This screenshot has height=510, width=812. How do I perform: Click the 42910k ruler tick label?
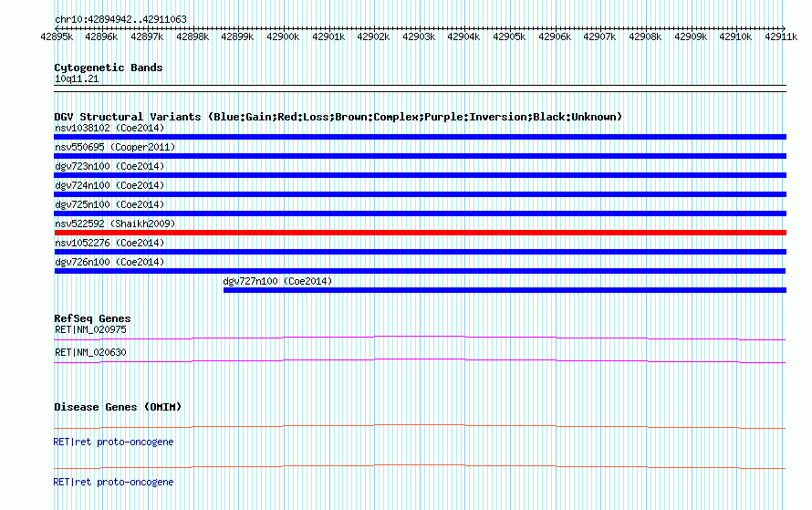coord(735,37)
